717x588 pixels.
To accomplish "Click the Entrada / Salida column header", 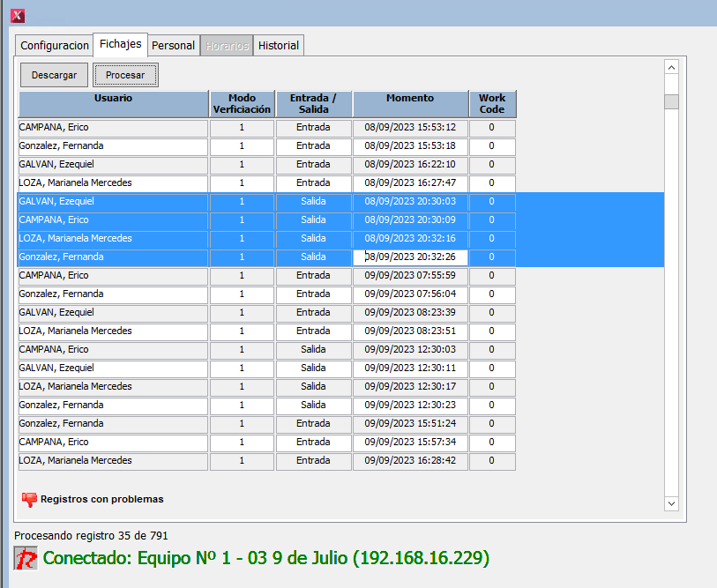I will 313,104.
